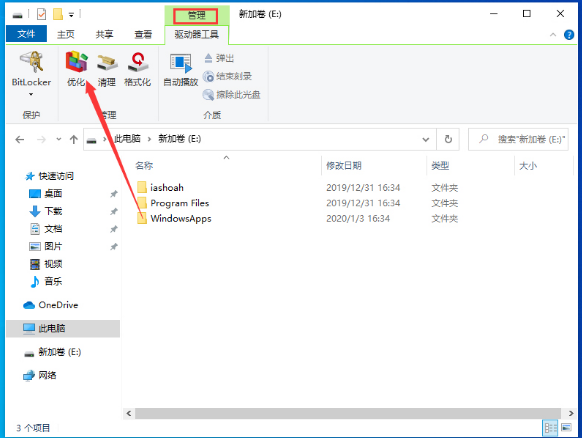582x438 pixels.
Task: Collapse the ribbon with the chevron
Action: pos(553,35)
